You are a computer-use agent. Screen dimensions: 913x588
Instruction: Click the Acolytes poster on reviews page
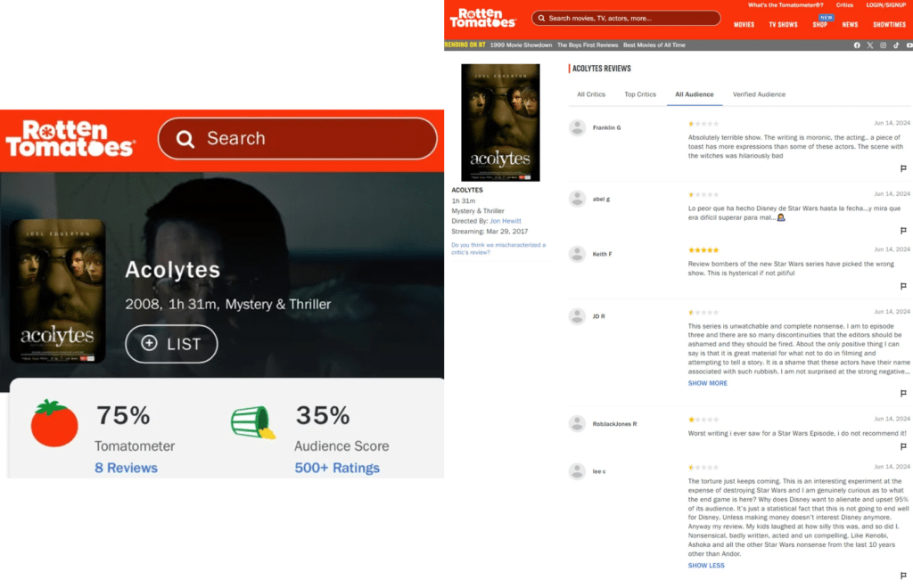(x=500, y=123)
